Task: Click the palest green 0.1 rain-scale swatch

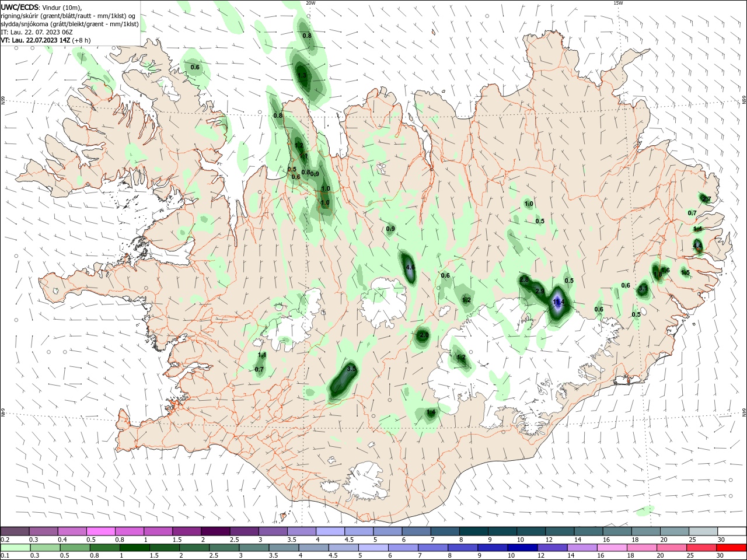Action: pyautogui.click(x=15, y=548)
